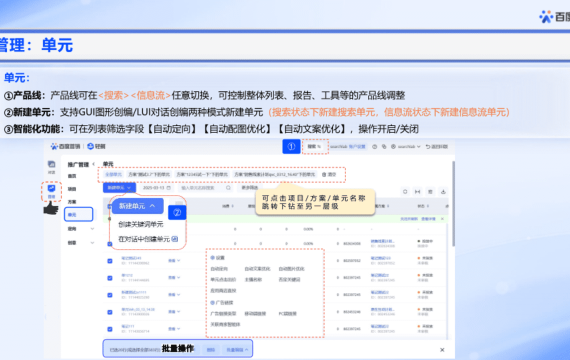Select the 否定关键词 filter field
This screenshot has height=360, width=570.
(289, 280)
